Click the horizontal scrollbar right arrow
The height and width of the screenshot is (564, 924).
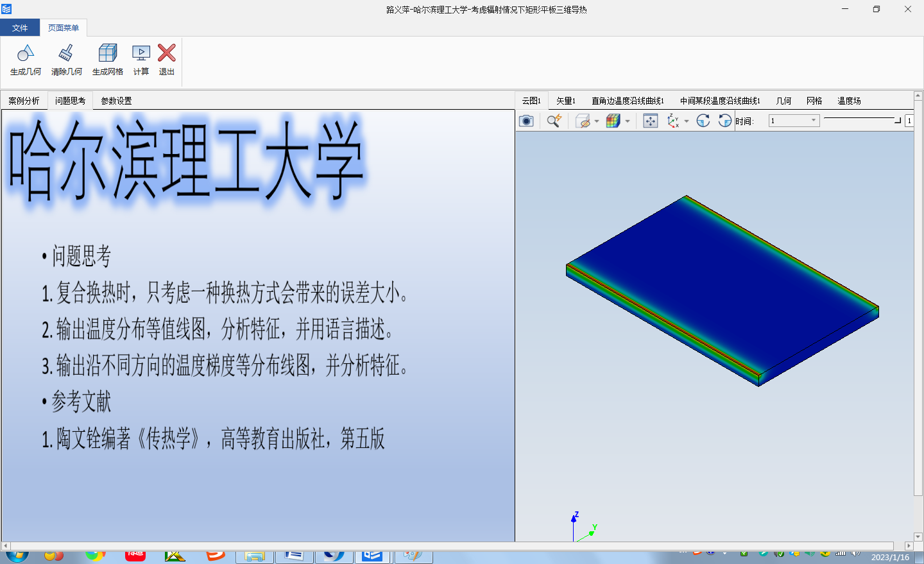pos(908,546)
